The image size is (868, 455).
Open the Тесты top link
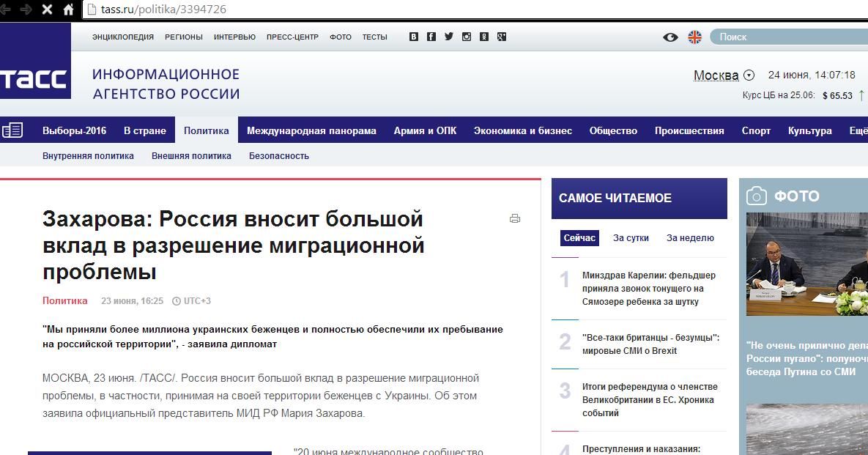pyautogui.click(x=375, y=37)
